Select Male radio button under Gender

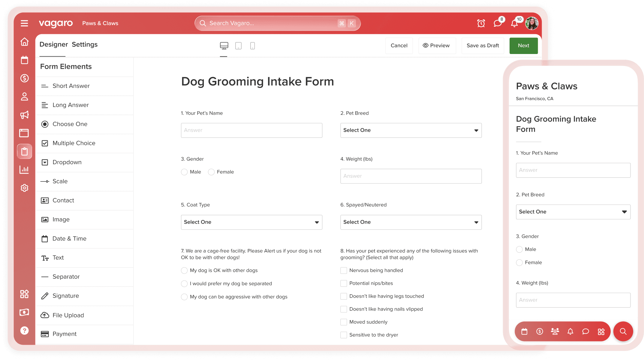184,172
